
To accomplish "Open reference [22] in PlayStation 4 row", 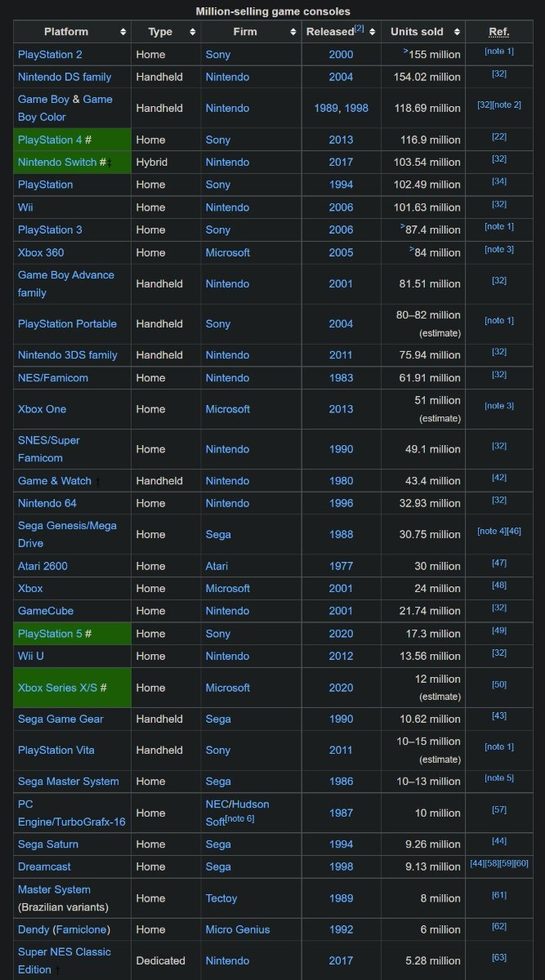I will (x=499, y=136).
